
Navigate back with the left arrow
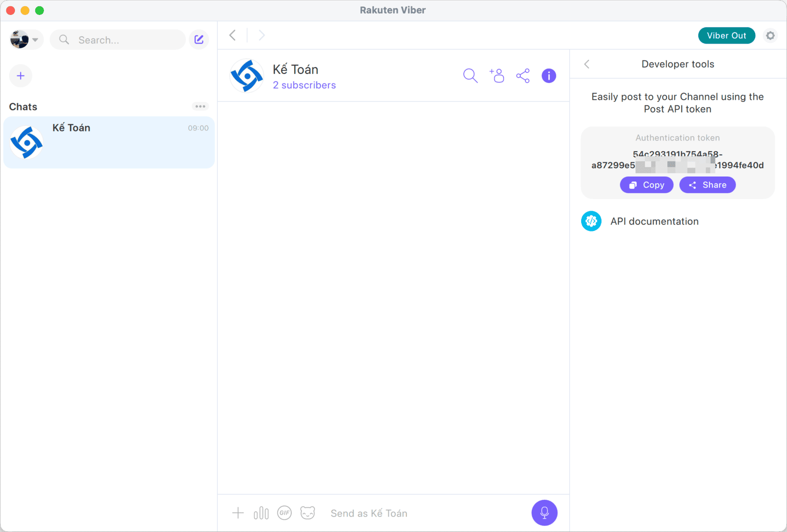tap(233, 35)
